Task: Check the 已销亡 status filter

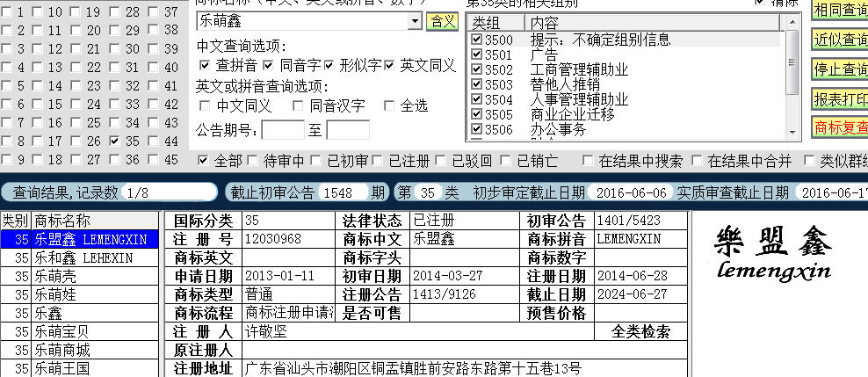Action: pos(505,161)
